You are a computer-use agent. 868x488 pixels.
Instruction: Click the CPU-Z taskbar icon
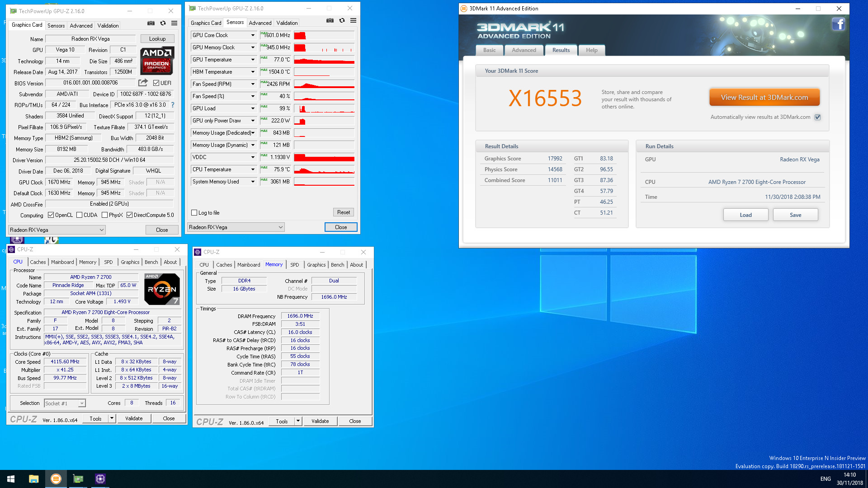click(100, 479)
